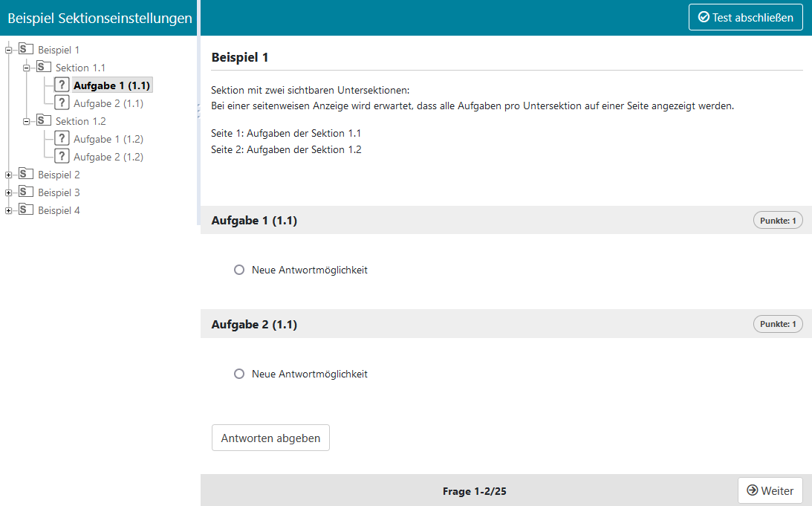
Task: Click the section icon next to Beispiel 1
Action: pos(26,49)
